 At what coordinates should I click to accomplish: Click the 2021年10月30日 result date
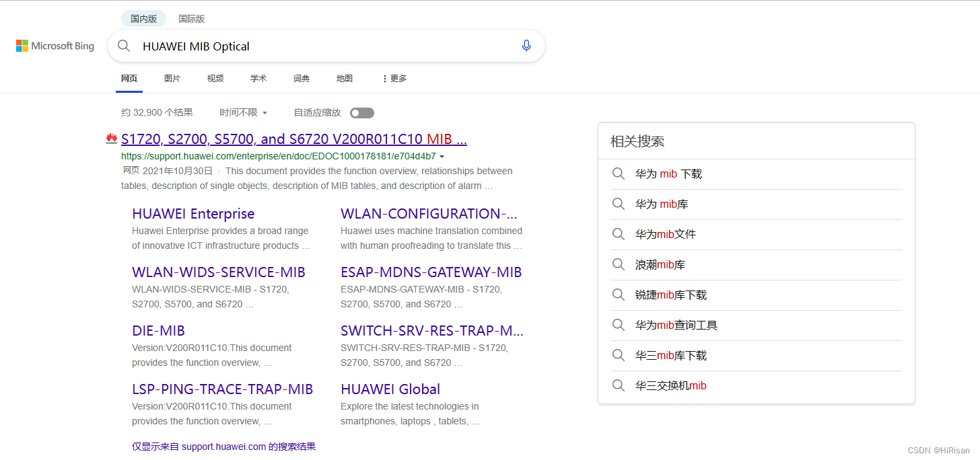tap(178, 171)
